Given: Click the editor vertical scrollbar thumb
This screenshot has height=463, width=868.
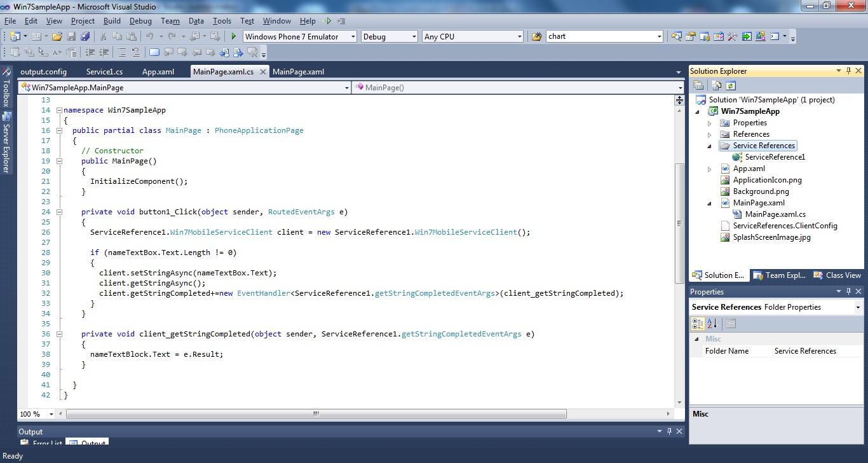Looking at the screenshot, I should click(x=679, y=223).
